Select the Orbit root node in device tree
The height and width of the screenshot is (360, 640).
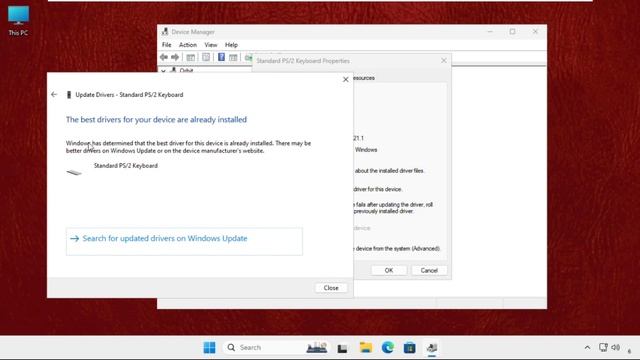click(x=186, y=71)
